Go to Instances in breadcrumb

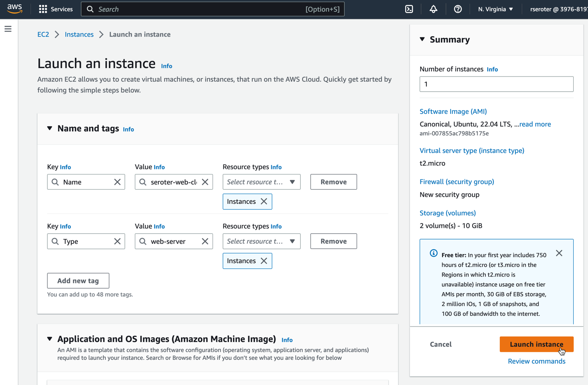(79, 34)
